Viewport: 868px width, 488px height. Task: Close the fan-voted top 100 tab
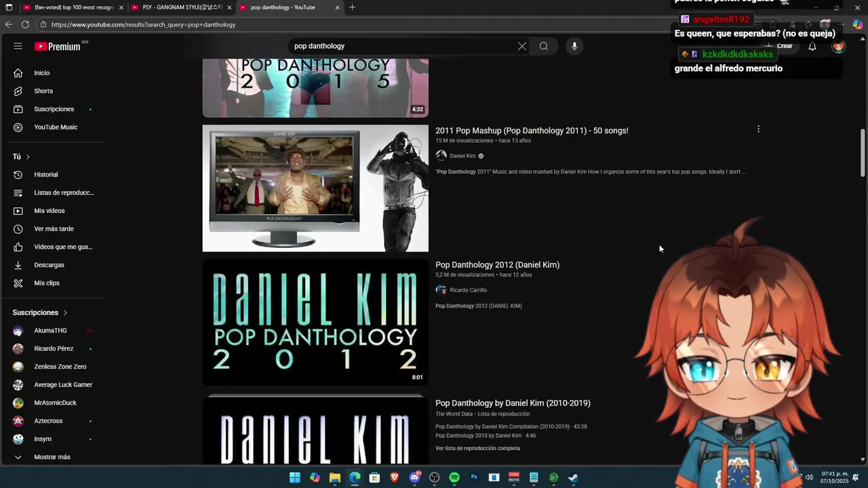point(121,7)
